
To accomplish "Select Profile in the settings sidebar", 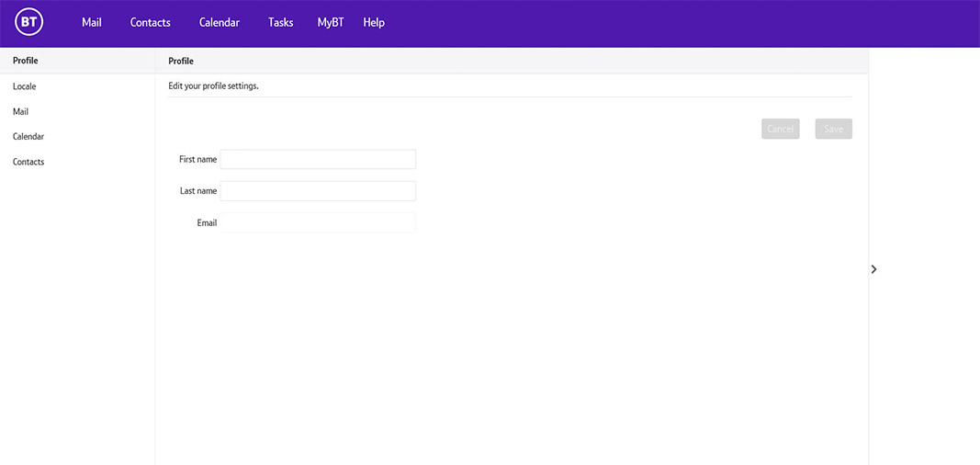I will tap(26, 61).
